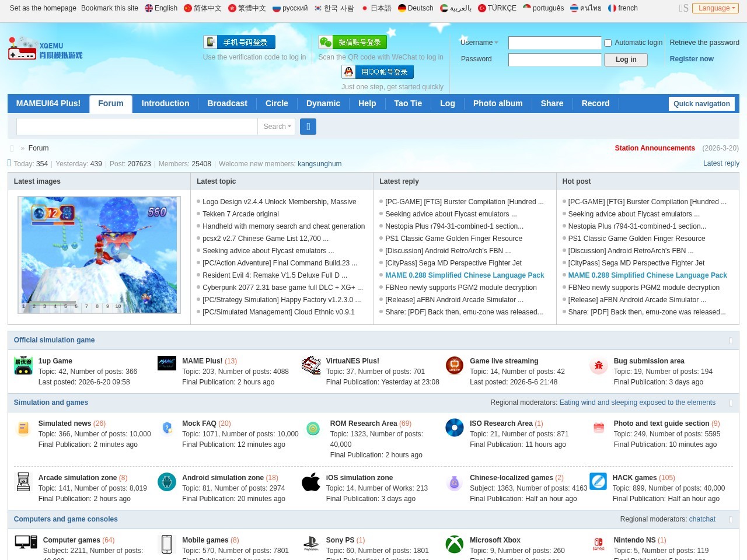Screen dimensions: 747x560
Task: Open the Photo album menu item
Action: tap(498, 103)
